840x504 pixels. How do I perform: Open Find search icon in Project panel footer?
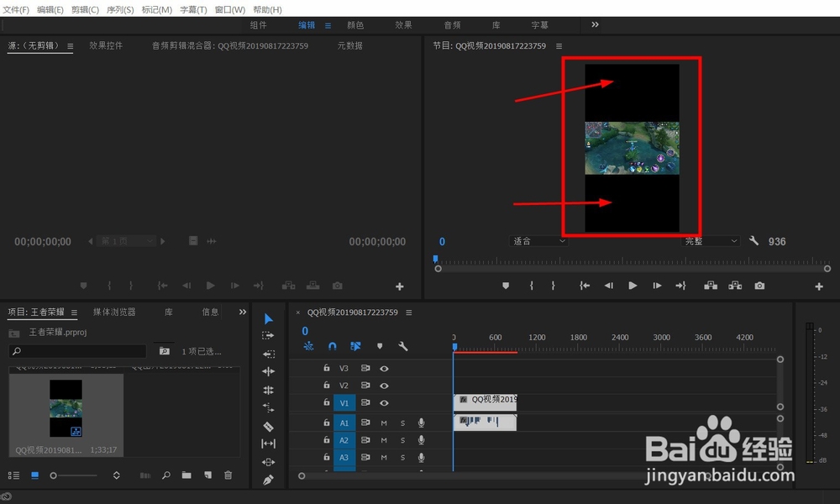166,475
